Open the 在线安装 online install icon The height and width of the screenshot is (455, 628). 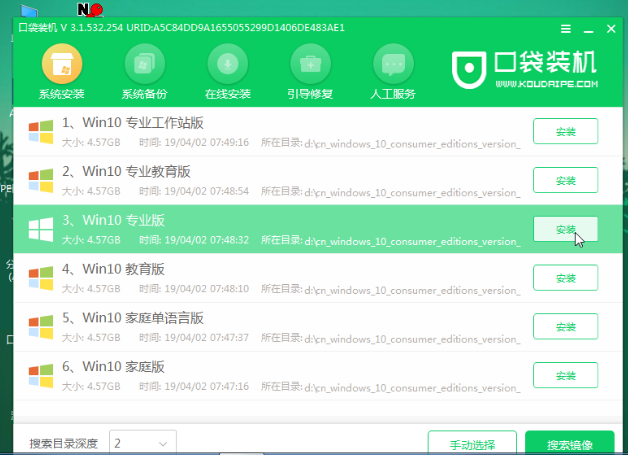(229, 66)
